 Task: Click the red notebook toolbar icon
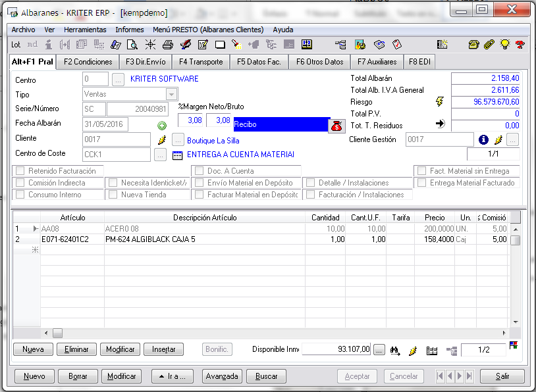point(397,44)
